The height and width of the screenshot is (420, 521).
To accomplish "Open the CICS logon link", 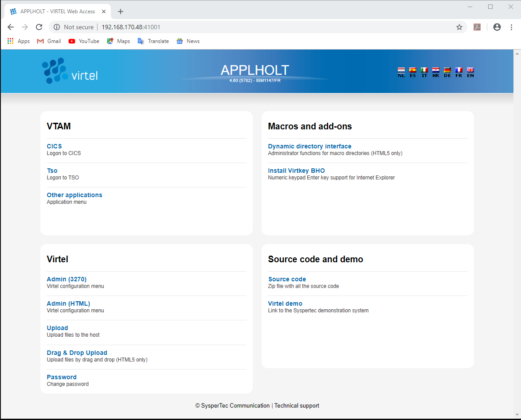I will [54, 146].
